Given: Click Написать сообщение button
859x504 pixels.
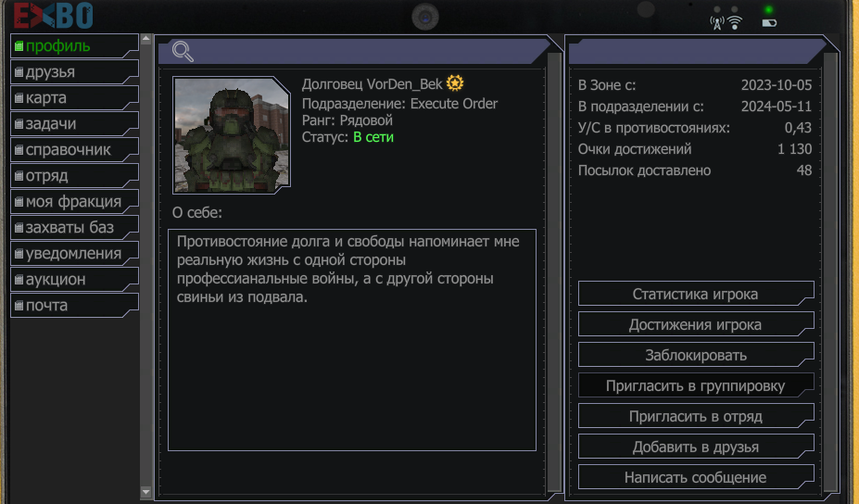Looking at the screenshot, I should coord(696,478).
